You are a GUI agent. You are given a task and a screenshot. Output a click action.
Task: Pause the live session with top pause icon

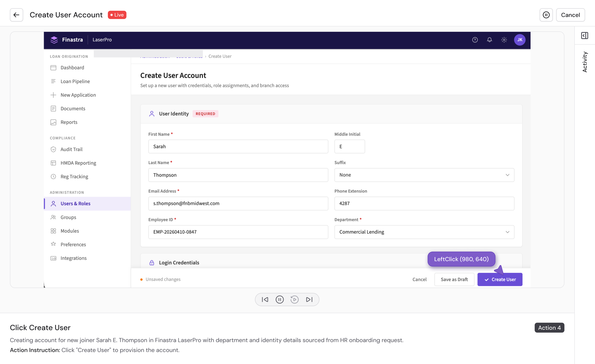pos(546,15)
